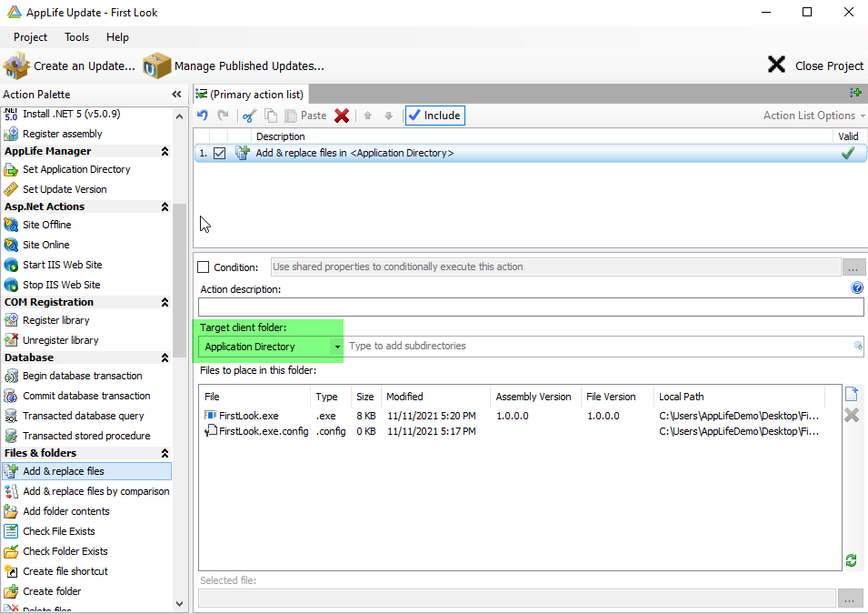Collapse the COM Registration group
Viewport: 868px width, 614px height.
pyautogui.click(x=165, y=303)
